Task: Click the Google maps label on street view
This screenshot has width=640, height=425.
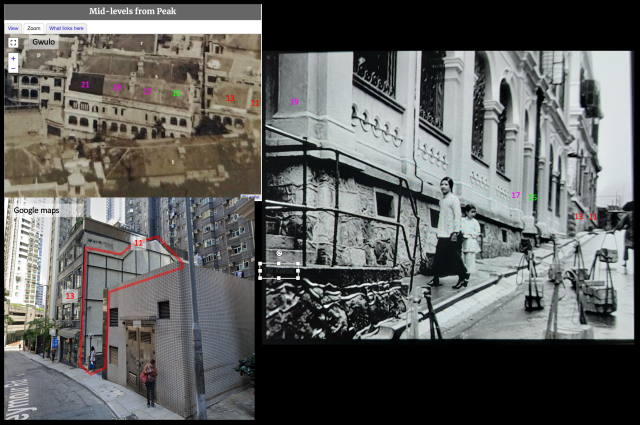Action: pyautogui.click(x=36, y=210)
